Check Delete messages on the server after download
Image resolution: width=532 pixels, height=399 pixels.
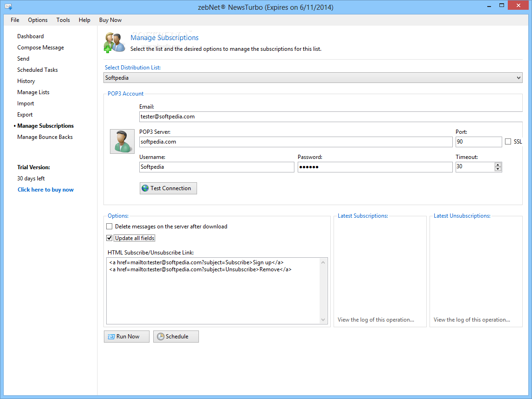pos(109,227)
